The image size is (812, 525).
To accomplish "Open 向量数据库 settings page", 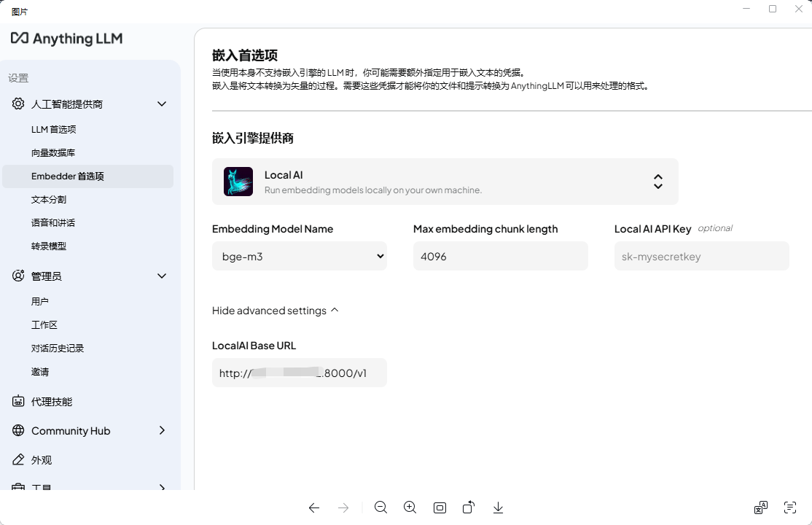I will (53, 152).
